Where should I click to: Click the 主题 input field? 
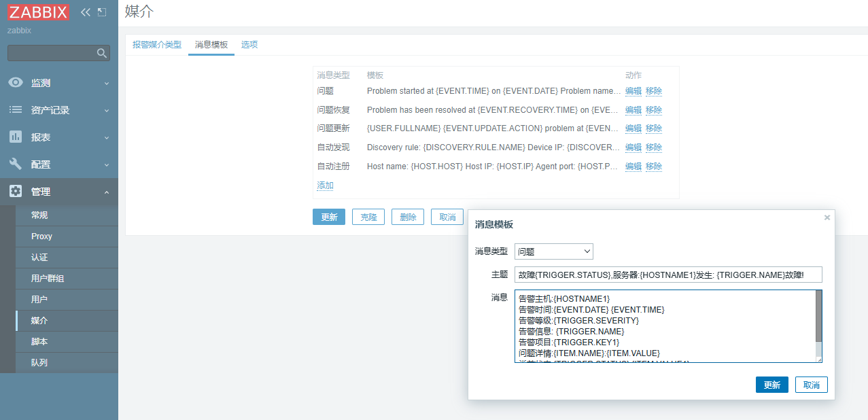coord(668,275)
